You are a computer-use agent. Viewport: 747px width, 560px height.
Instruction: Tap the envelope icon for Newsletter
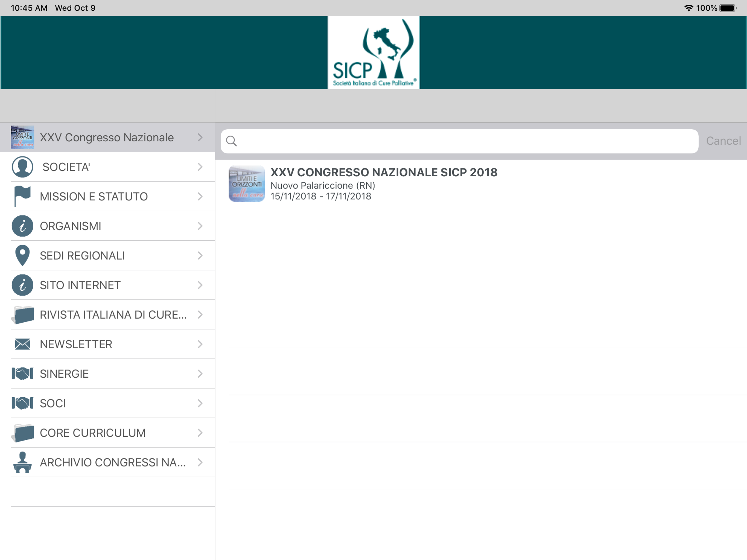click(x=22, y=344)
